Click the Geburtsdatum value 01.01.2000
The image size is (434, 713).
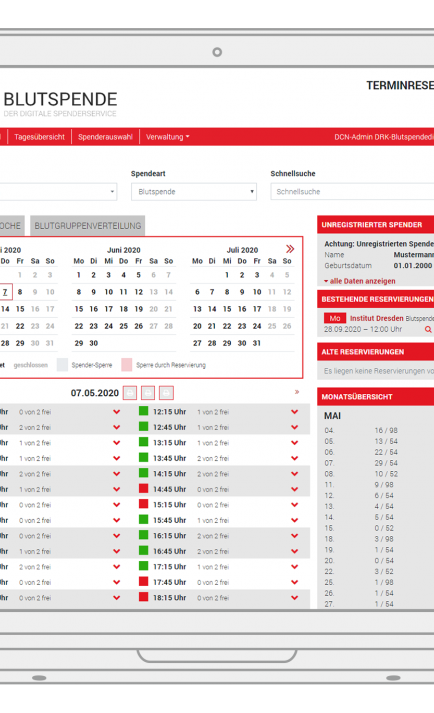pyautogui.click(x=413, y=266)
